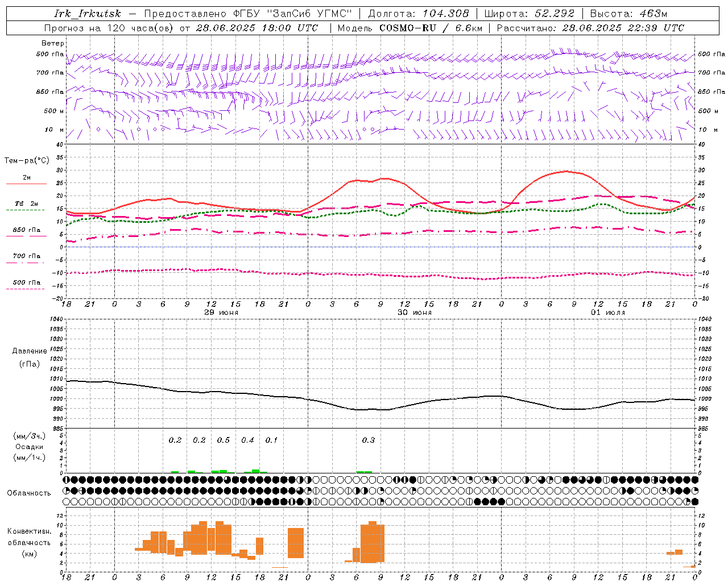
Task: Click the 0.3 precipitation amount value
Action: pyautogui.click(x=369, y=440)
